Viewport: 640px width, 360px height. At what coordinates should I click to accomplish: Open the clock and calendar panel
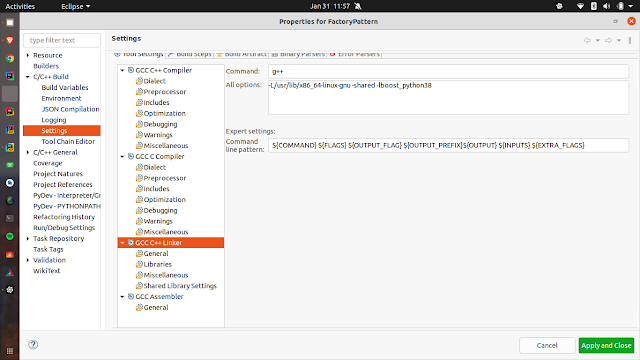click(x=330, y=6)
